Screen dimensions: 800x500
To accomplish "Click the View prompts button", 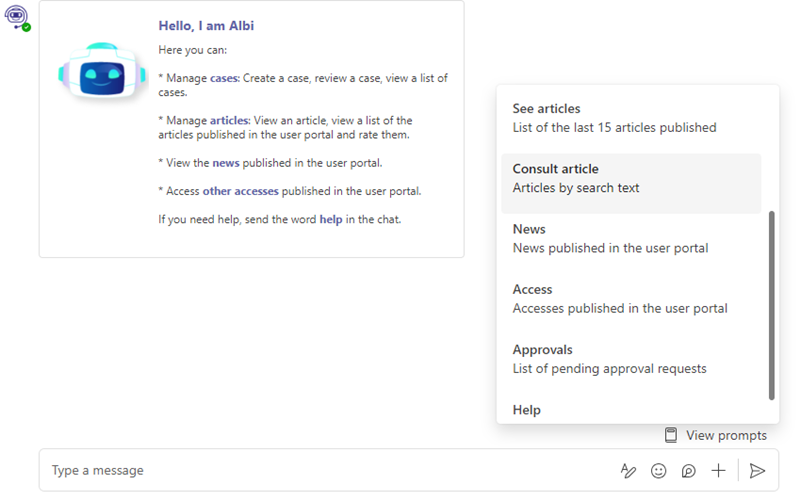I will coord(716,435).
